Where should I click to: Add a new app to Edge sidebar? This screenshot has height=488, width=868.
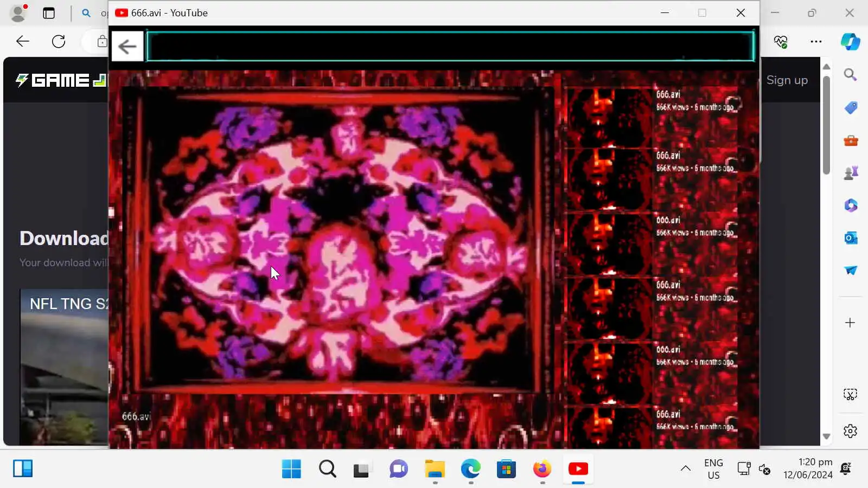850,323
